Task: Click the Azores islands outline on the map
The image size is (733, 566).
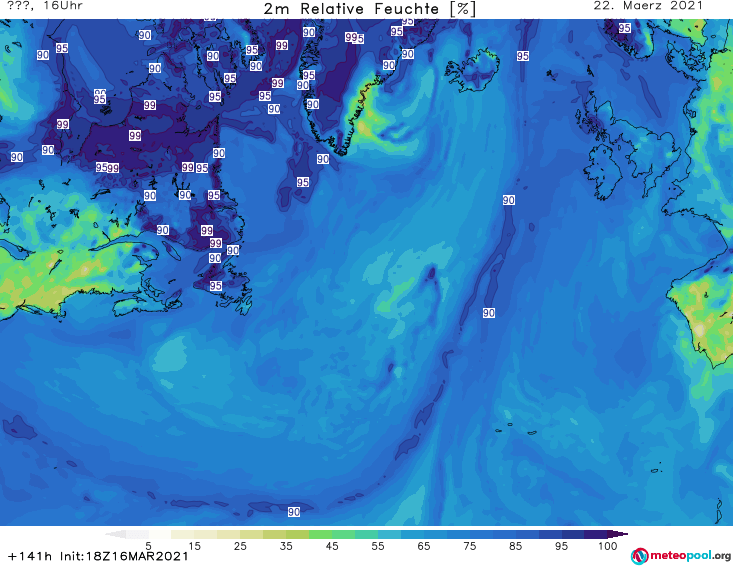Action: tap(517, 429)
